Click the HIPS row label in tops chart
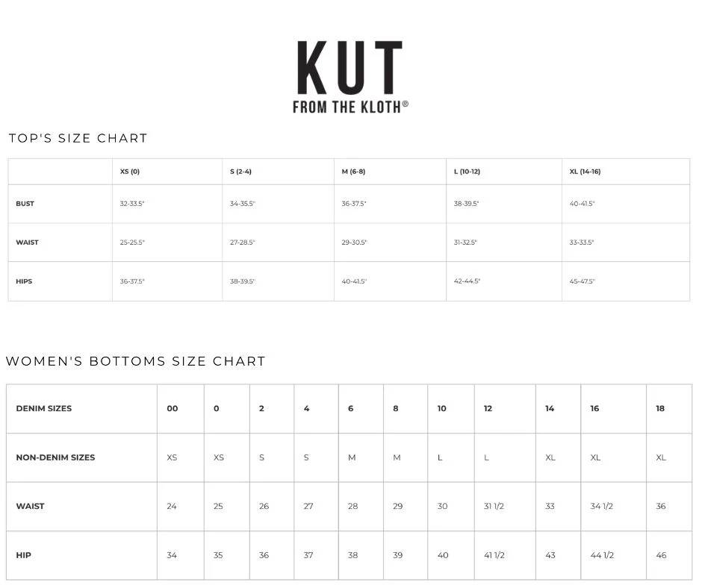Screen dimensions: 702x588 (x=25, y=281)
